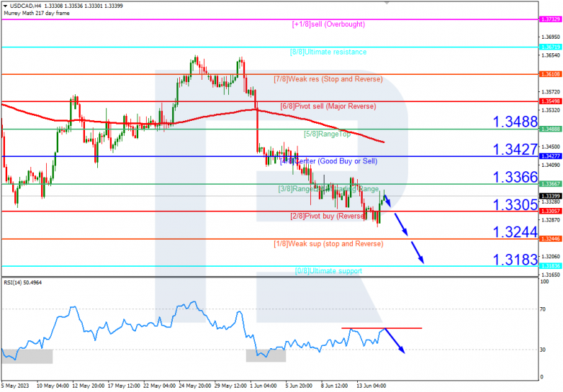
Task: Select the large blue 1.3427 level text
Action: pos(515,149)
